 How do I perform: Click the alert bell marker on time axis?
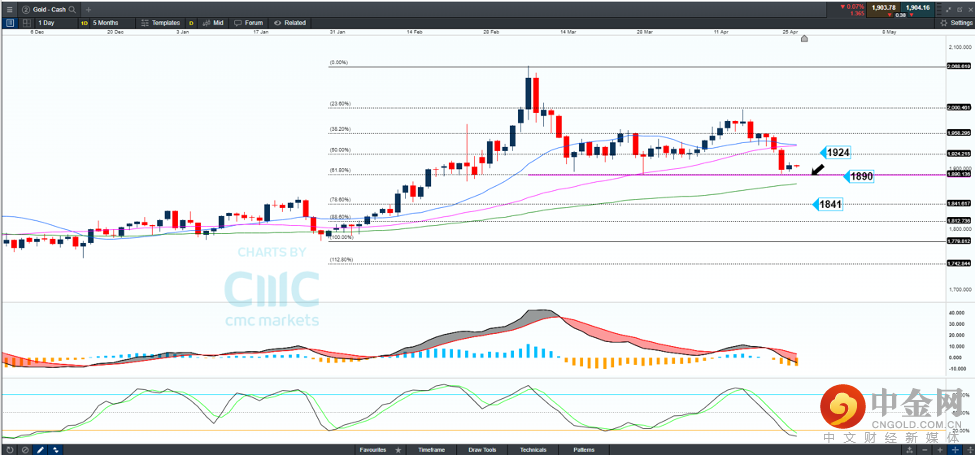(804, 39)
